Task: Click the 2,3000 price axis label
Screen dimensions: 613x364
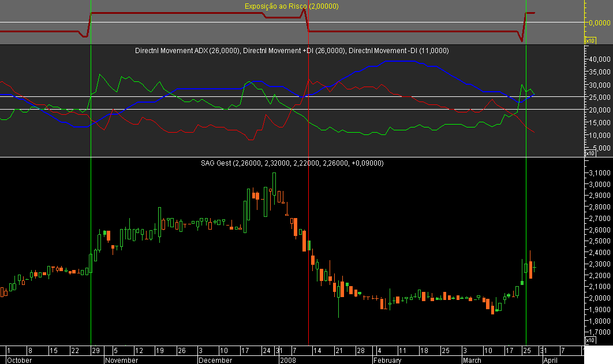Action: [x=600, y=264]
